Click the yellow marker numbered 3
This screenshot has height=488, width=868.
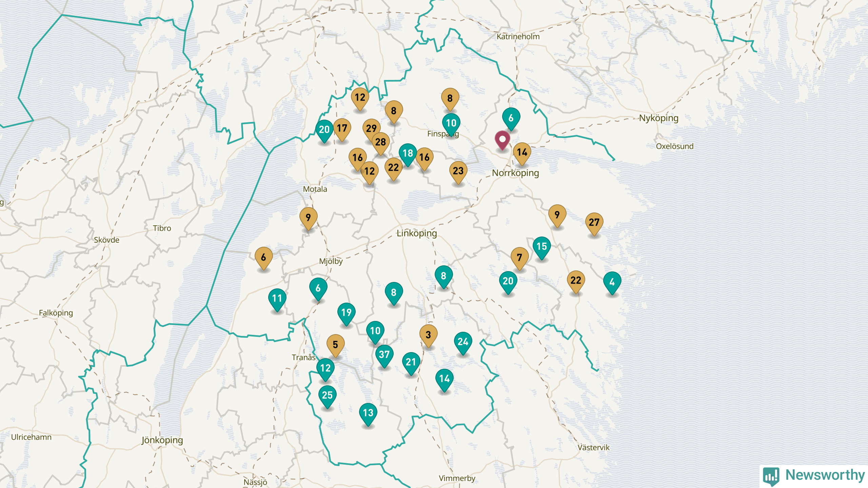[428, 335]
